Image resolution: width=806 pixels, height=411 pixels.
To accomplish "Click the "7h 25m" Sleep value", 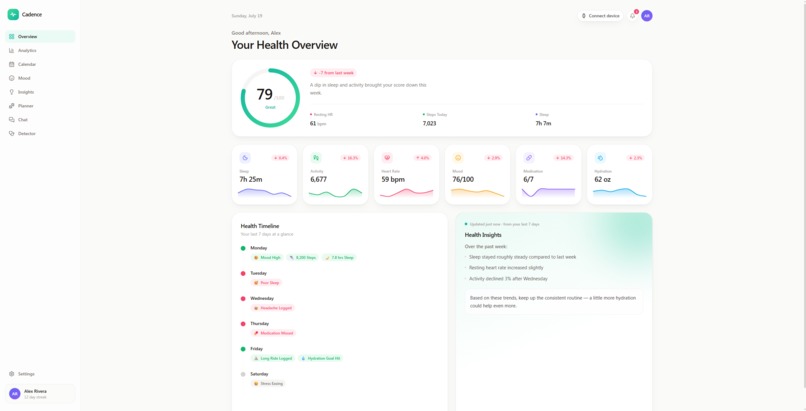I will (x=251, y=179).
